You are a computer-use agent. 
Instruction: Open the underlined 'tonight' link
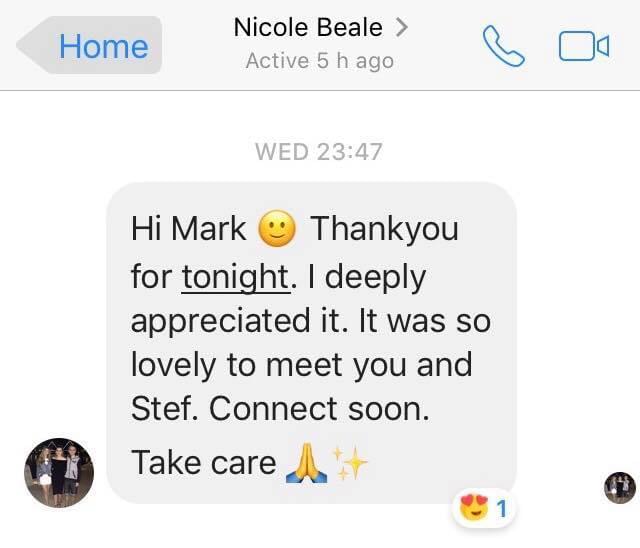coord(236,277)
